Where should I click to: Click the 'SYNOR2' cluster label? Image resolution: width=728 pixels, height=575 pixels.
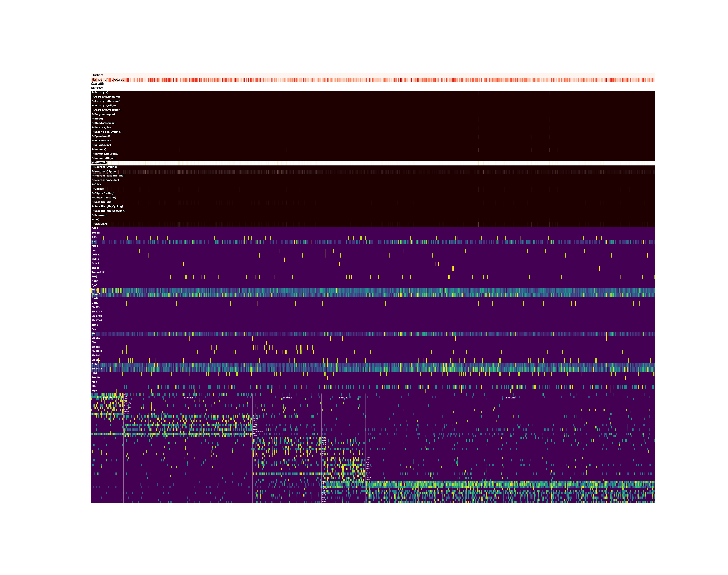click(x=343, y=398)
